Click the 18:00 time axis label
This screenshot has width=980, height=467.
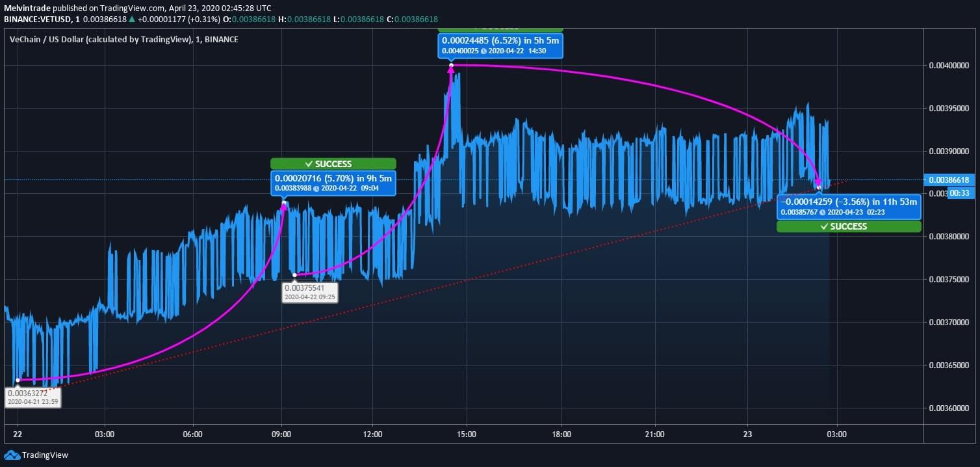coord(561,434)
